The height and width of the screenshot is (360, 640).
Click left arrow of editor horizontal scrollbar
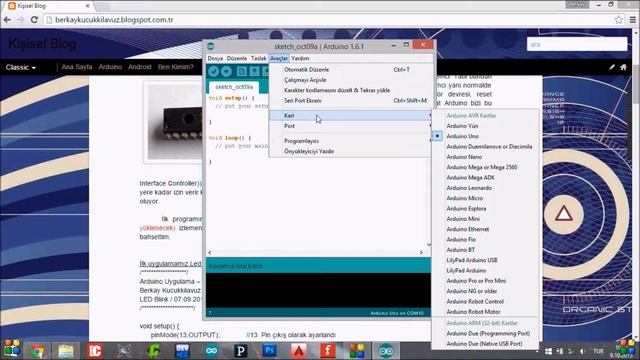[210, 253]
